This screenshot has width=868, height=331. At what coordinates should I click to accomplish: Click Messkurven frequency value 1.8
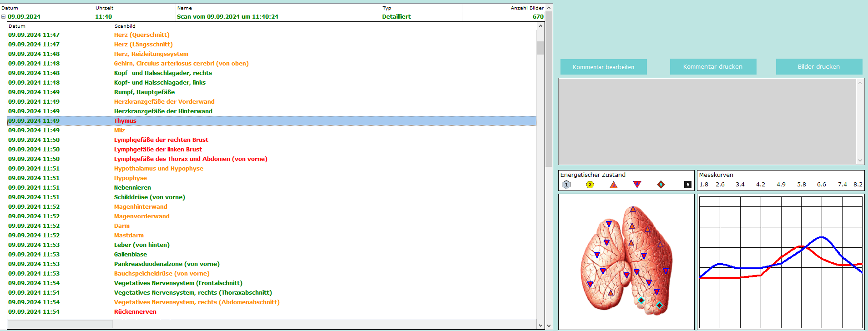[x=704, y=185]
